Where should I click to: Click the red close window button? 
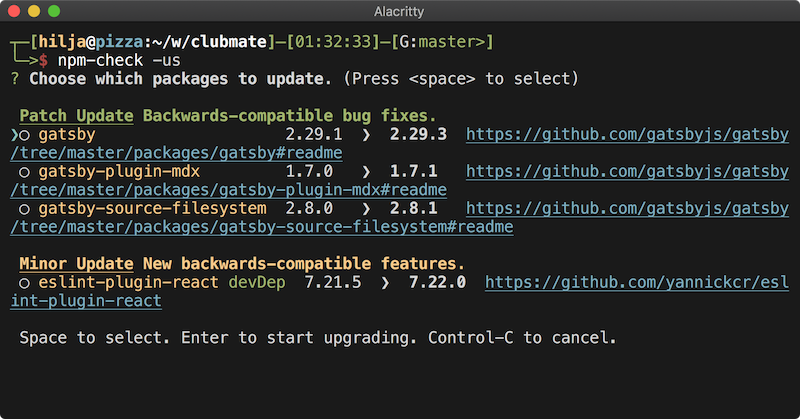(14, 11)
